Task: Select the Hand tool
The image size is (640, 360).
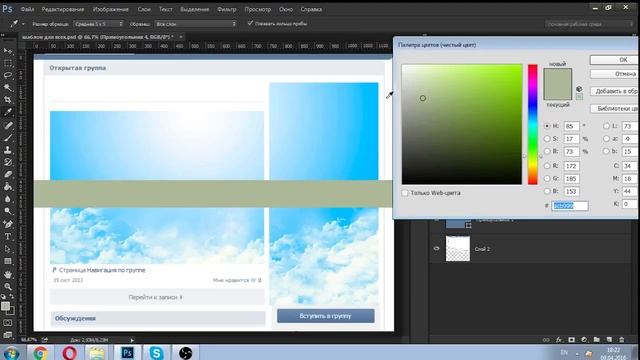Action: click(8, 274)
